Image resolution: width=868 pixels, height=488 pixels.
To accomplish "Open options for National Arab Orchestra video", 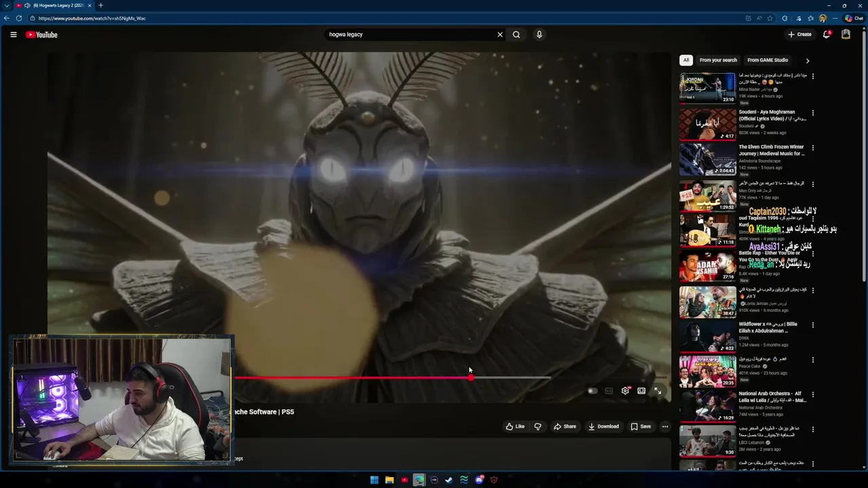I will click(x=813, y=394).
